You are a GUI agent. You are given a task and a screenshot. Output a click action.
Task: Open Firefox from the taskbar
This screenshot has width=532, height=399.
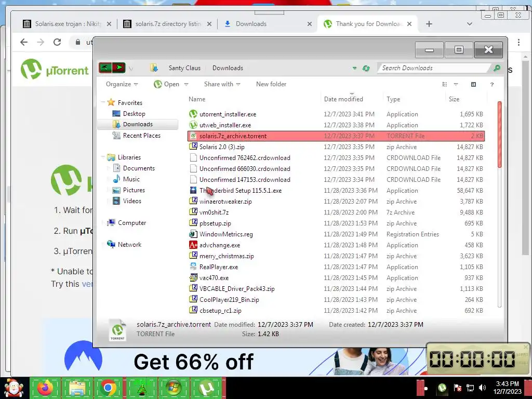click(45, 388)
